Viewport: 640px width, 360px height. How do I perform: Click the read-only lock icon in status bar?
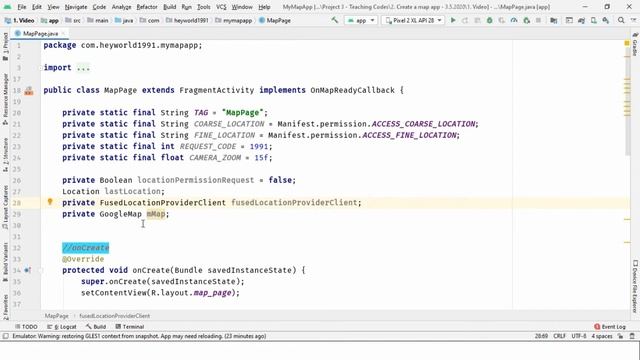[x=620, y=336]
